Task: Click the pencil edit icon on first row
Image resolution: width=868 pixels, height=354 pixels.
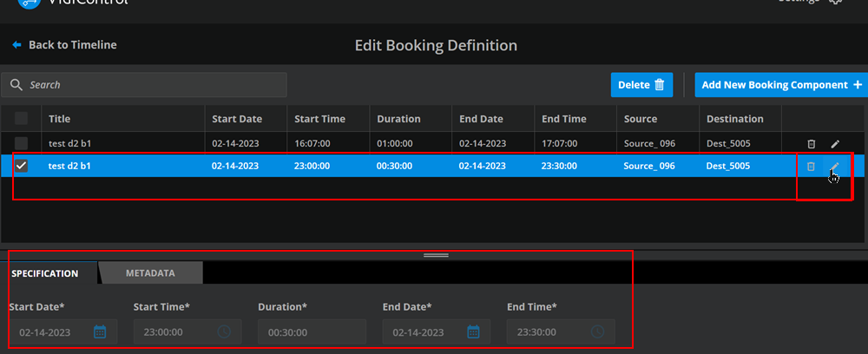Action: click(x=835, y=143)
